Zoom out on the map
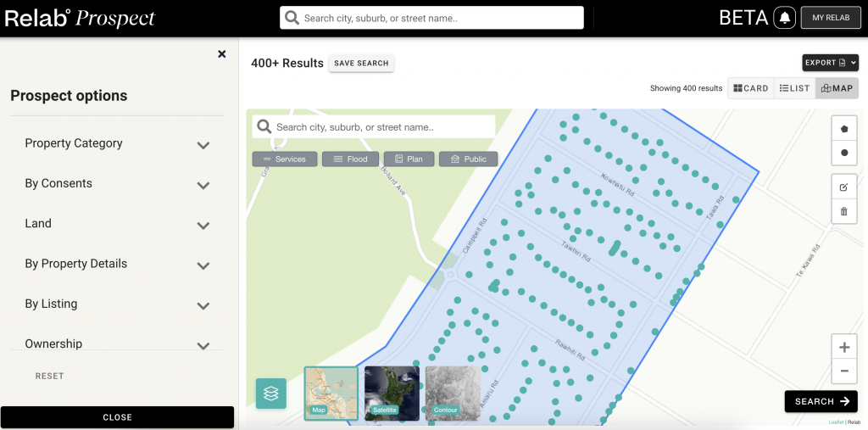 click(x=843, y=371)
